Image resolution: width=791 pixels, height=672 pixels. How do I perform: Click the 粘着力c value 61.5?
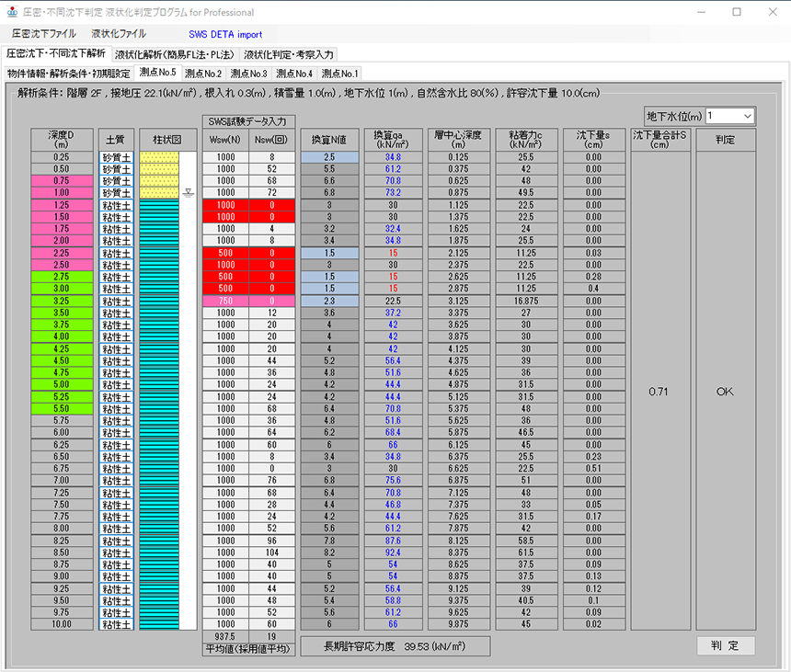point(526,552)
